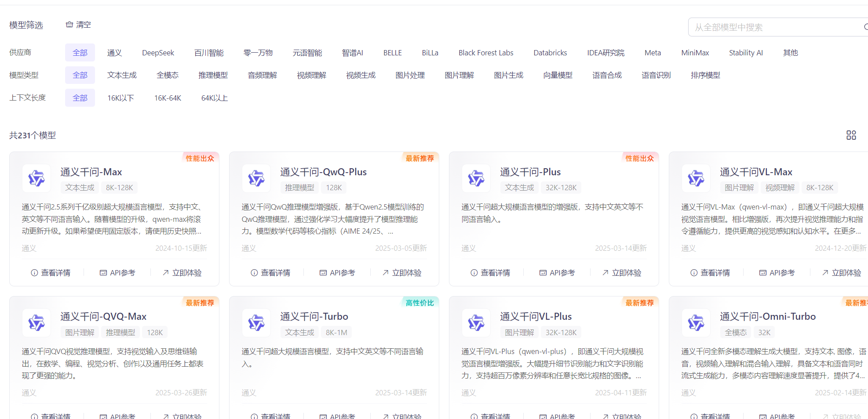Filter suppliers by Stability AI

tap(746, 53)
